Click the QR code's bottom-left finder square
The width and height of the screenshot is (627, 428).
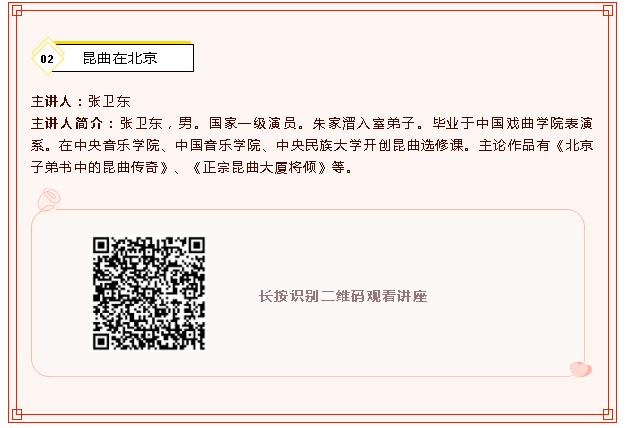(101, 341)
